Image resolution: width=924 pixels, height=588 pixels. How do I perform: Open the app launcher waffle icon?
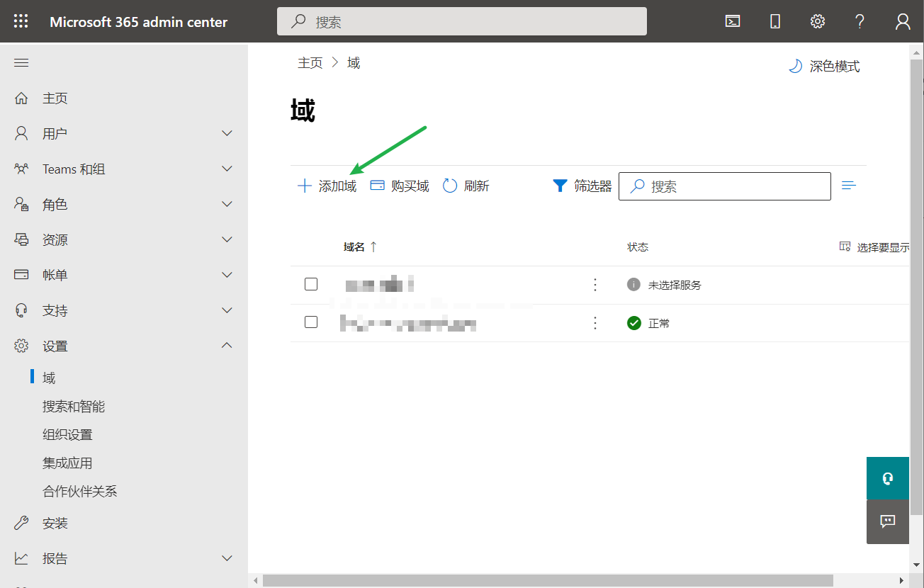click(x=21, y=21)
